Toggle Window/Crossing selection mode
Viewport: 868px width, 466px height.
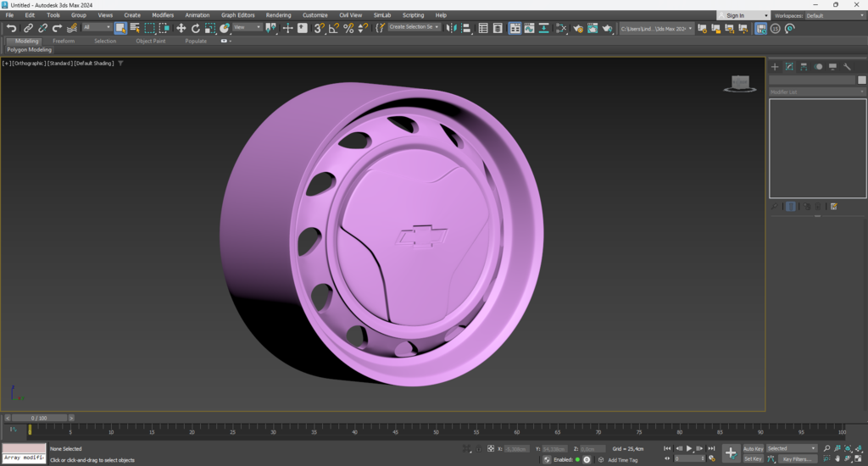164,28
